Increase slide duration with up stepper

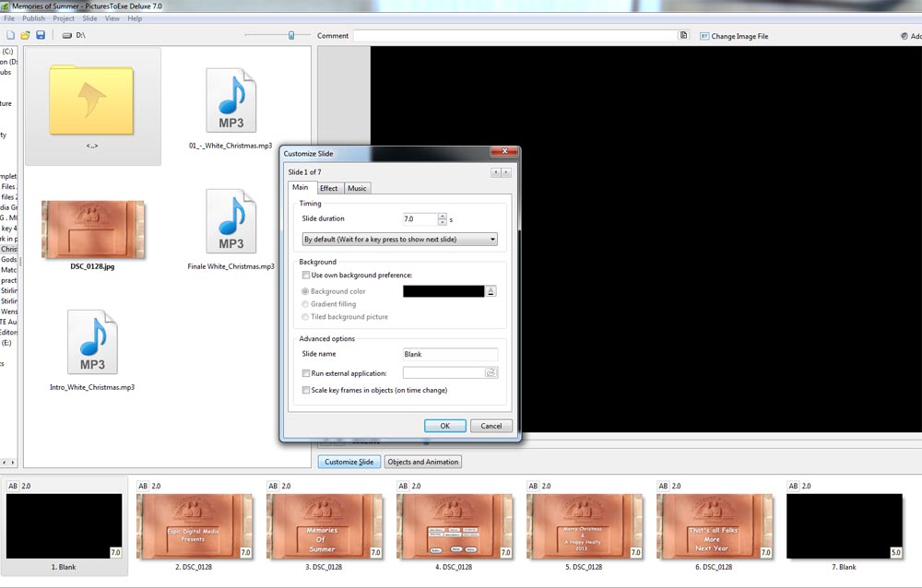pyautogui.click(x=443, y=217)
